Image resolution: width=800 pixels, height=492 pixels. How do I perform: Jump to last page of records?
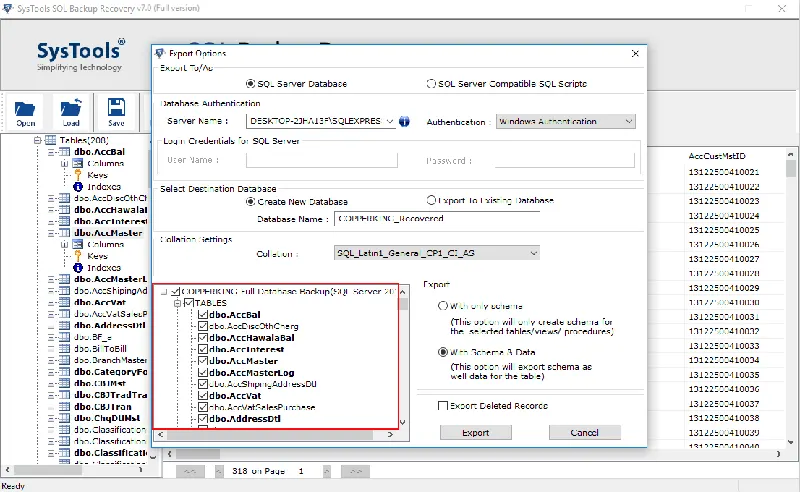[x=356, y=471]
